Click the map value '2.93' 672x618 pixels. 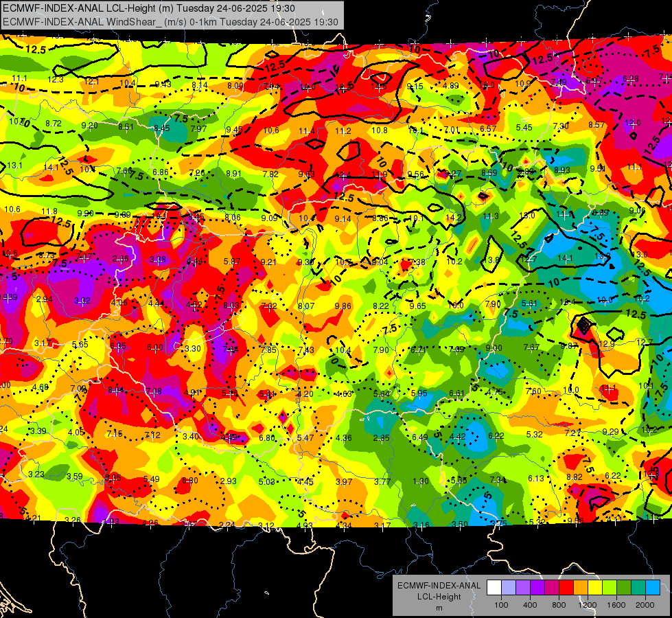coord(229,481)
